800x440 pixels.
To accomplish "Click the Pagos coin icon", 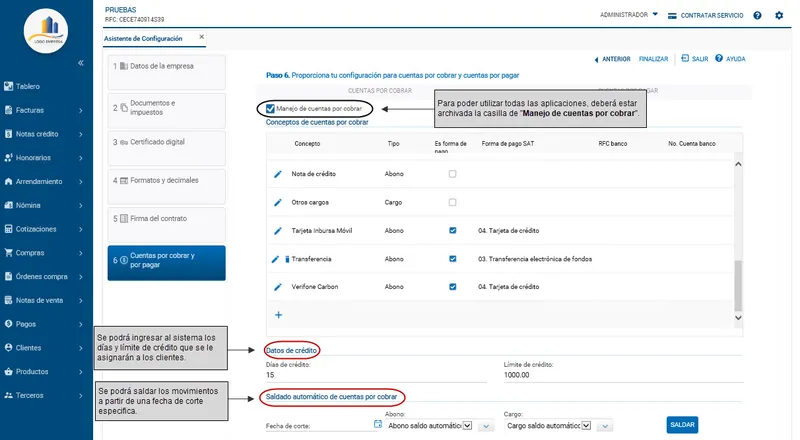I will coord(8,324).
